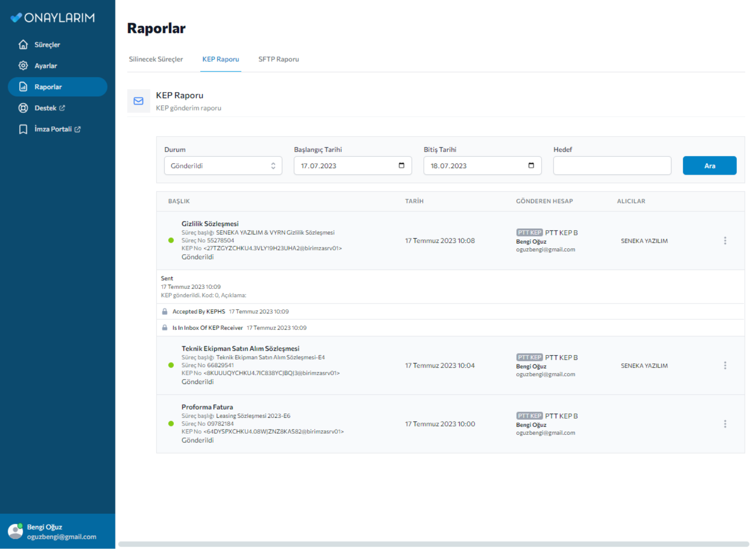Click into the Hedef input field
Screen dimensions: 756x549
coord(612,165)
